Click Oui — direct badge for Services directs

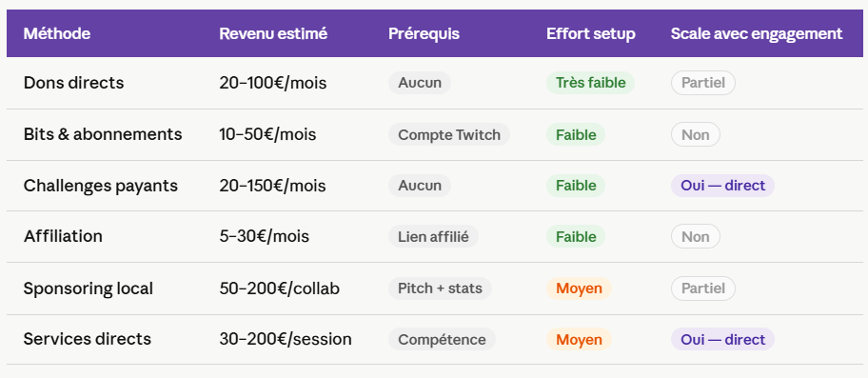tap(722, 339)
